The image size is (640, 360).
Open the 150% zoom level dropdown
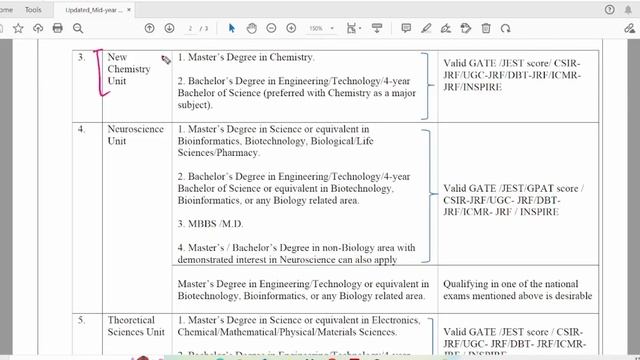(x=322, y=29)
